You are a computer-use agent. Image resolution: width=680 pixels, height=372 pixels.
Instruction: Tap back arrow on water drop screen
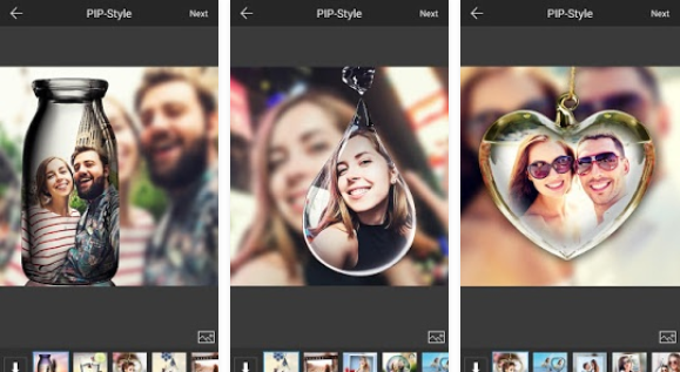tap(246, 13)
